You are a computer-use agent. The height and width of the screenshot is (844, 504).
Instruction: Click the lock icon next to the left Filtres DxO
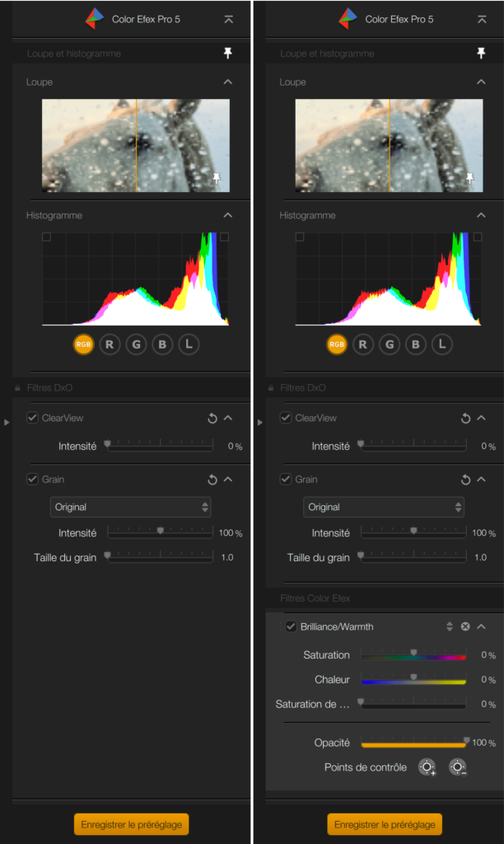tap(17, 388)
